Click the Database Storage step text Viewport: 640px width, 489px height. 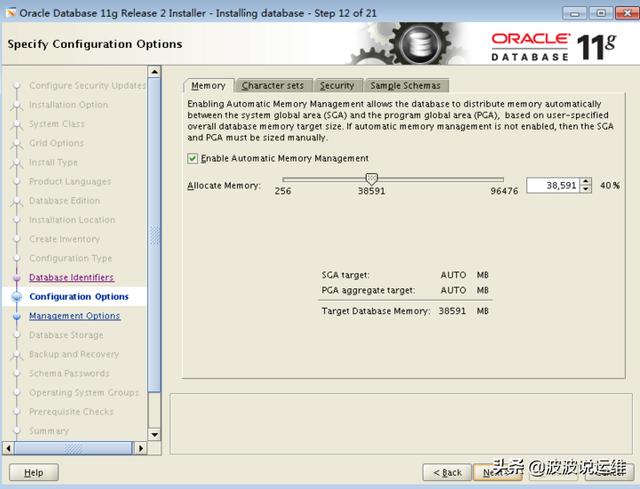pyautogui.click(x=66, y=335)
